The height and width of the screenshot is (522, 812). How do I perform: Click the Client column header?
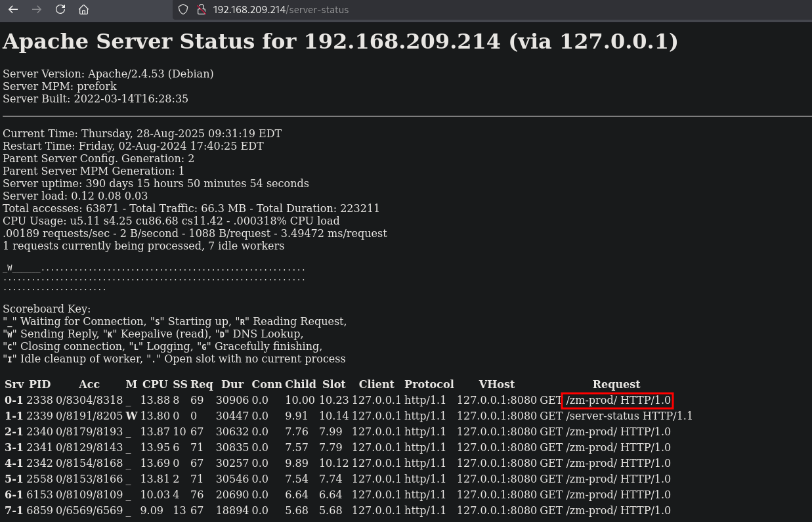coord(376,384)
